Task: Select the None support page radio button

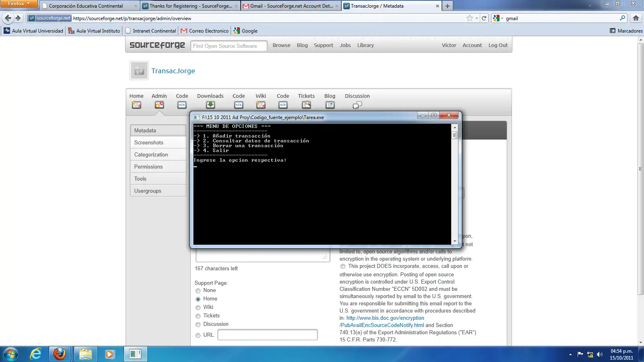Action: pyautogui.click(x=198, y=291)
